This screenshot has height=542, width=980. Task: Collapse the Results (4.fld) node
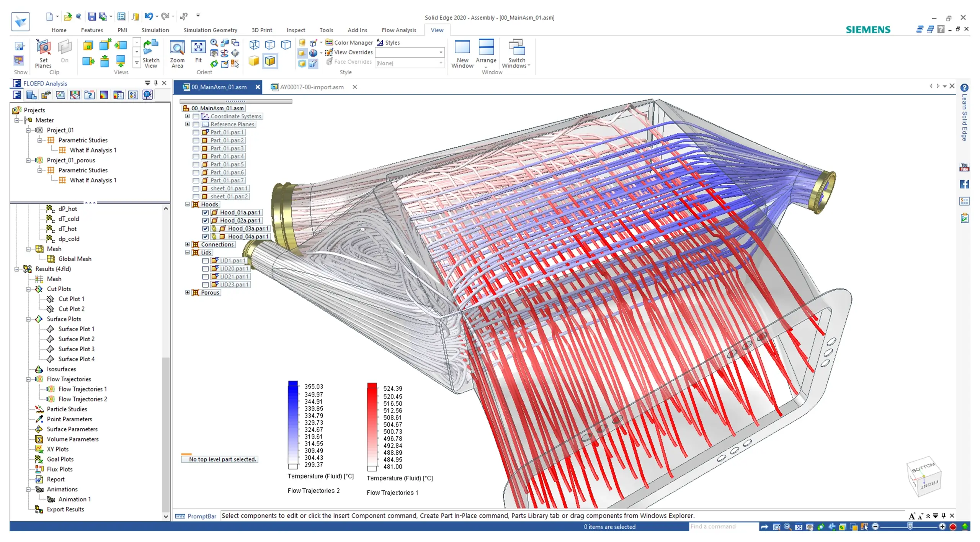click(17, 269)
